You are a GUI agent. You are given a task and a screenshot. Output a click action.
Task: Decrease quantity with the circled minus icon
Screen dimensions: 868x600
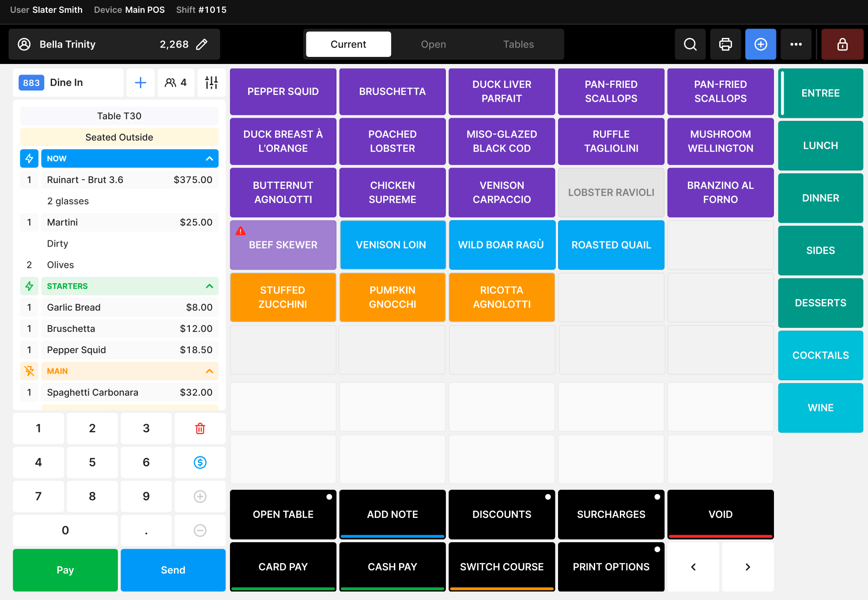point(200,530)
